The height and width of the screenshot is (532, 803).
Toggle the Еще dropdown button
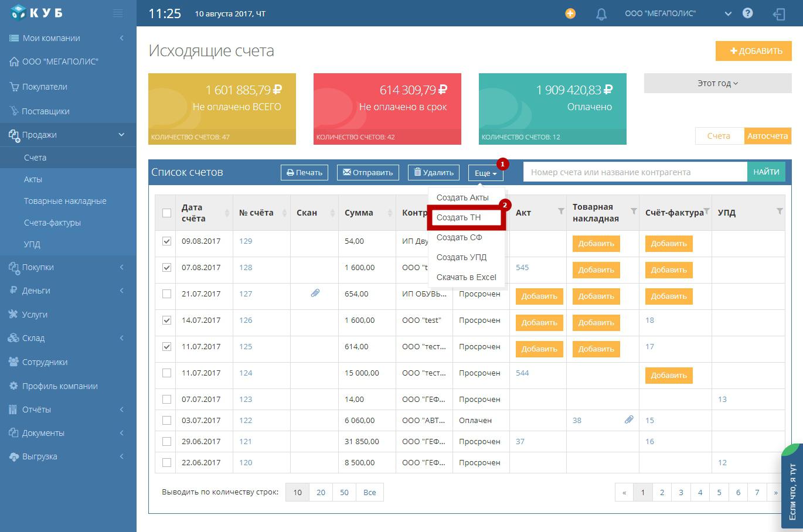[485, 173]
